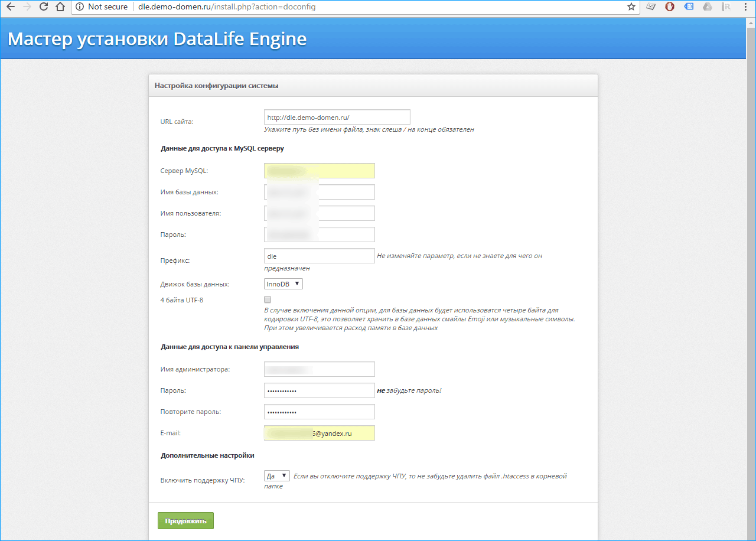Viewport: 756px width, 541px height.
Task: Click the Google Drive extension icon
Action: (x=707, y=7)
